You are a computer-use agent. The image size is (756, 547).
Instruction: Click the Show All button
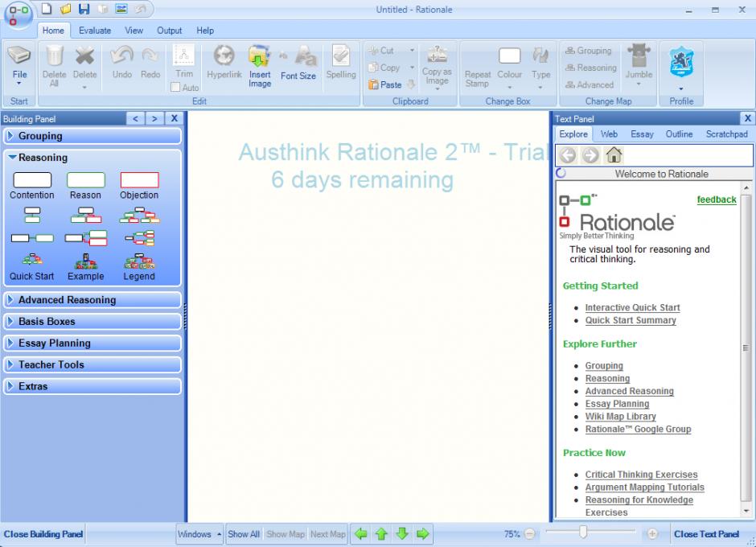(244, 534)
